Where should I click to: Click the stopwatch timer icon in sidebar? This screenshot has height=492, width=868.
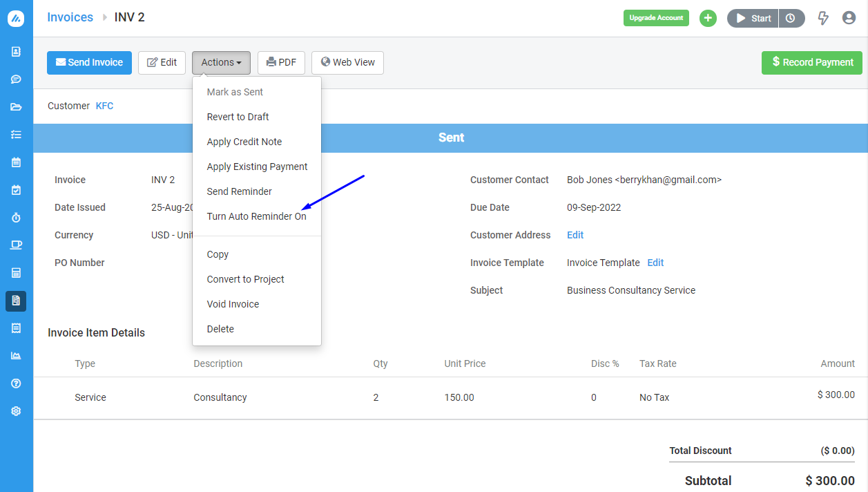[x=16, y=218]
